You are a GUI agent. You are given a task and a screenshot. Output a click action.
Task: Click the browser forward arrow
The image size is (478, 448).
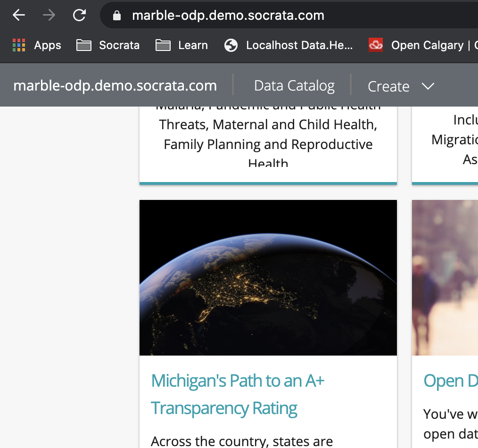coord(49,15)
